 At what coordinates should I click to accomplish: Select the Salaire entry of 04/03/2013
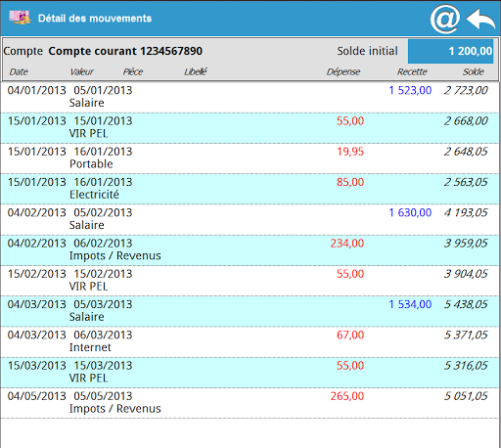[250, 311]
